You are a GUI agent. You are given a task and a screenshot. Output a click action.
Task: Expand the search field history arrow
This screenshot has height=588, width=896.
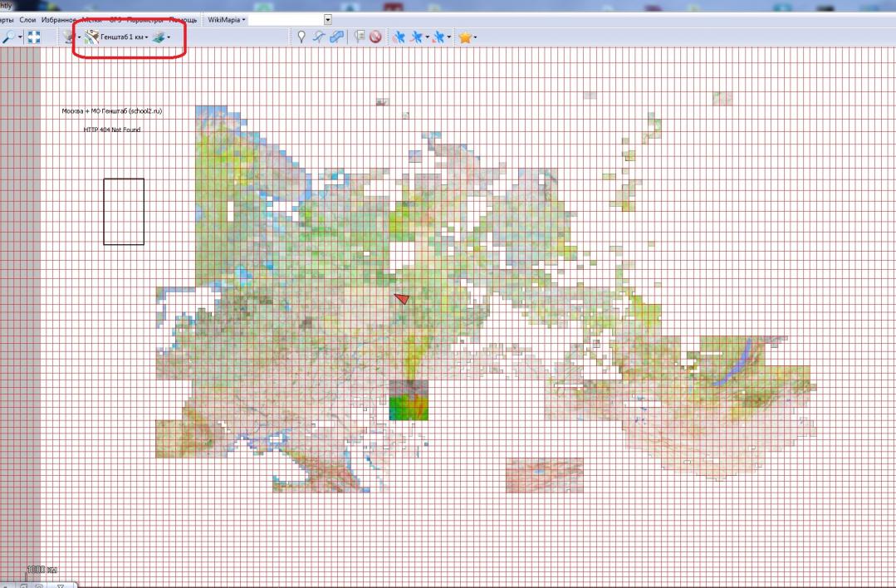pos(328,19)
